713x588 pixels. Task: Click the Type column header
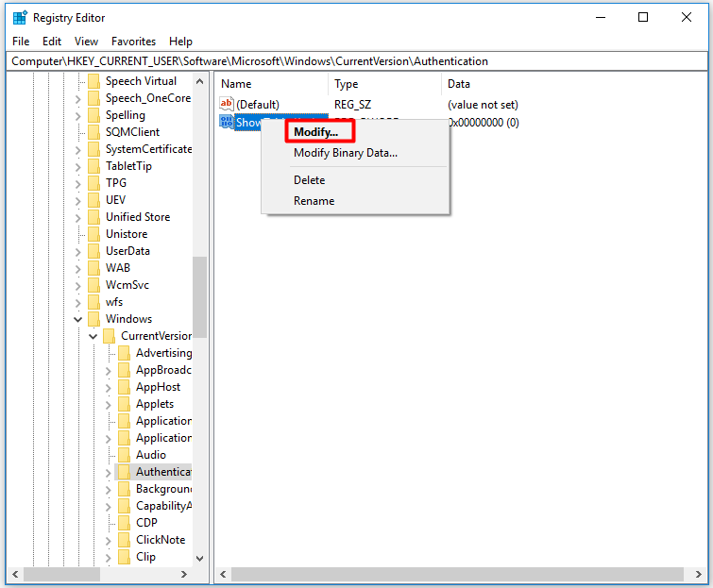point(384,84)
